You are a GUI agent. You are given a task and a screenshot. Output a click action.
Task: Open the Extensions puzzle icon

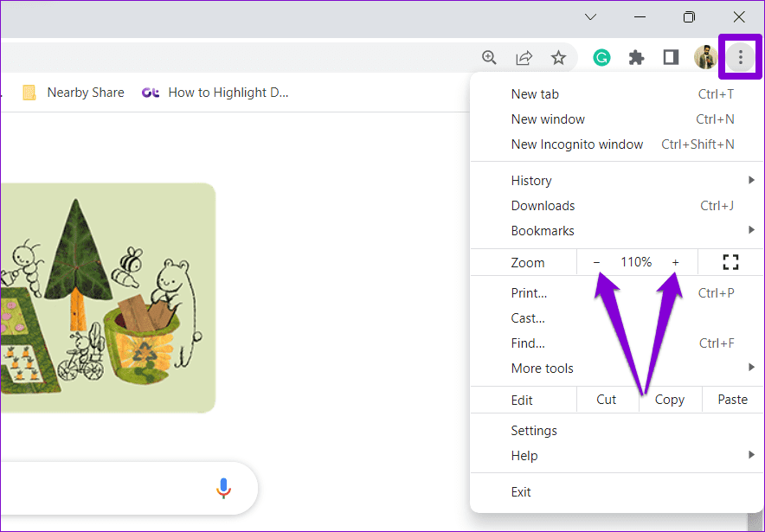click(636, 58)
